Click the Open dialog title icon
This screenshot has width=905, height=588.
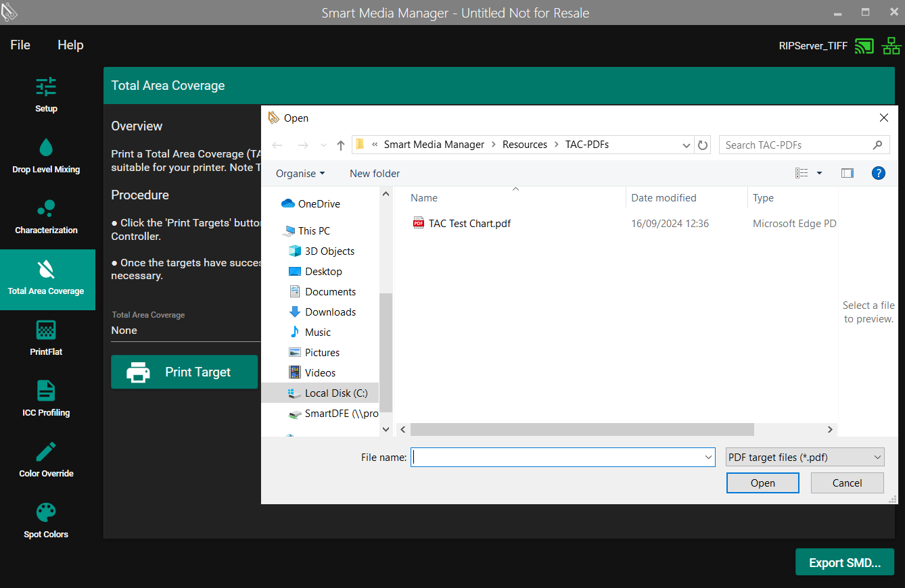274,118
